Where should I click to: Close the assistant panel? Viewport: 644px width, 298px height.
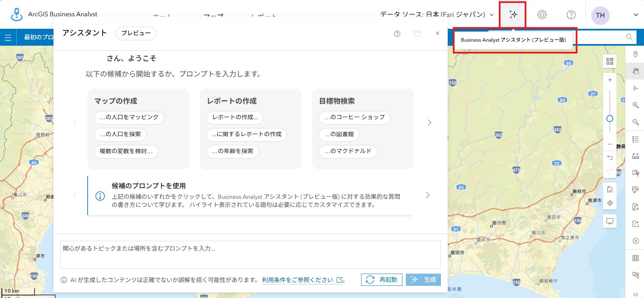[438, 33]
